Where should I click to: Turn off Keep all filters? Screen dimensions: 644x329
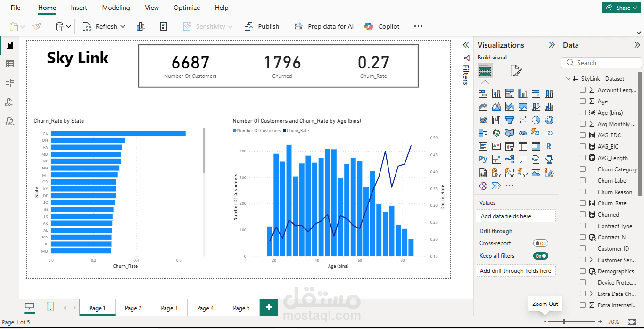[540, 255]
